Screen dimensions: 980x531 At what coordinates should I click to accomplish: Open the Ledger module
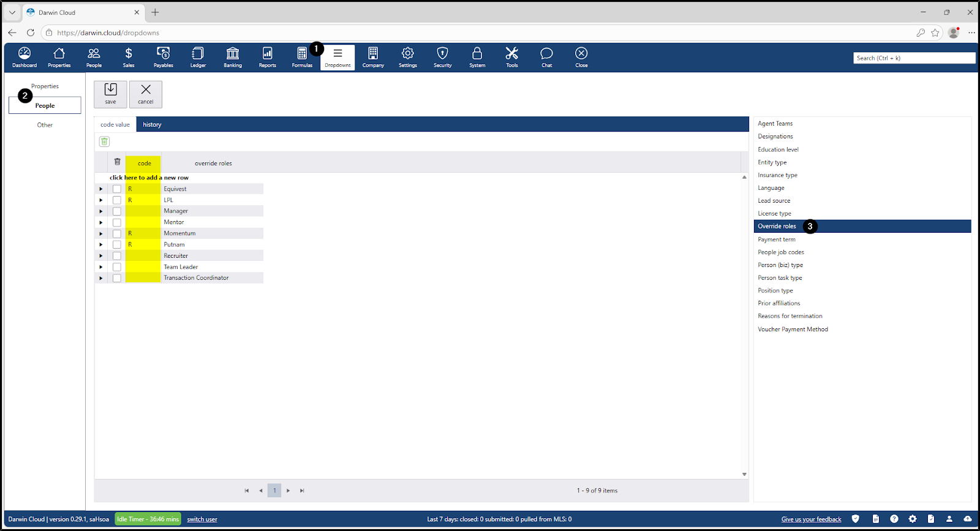tap(198, 57)
